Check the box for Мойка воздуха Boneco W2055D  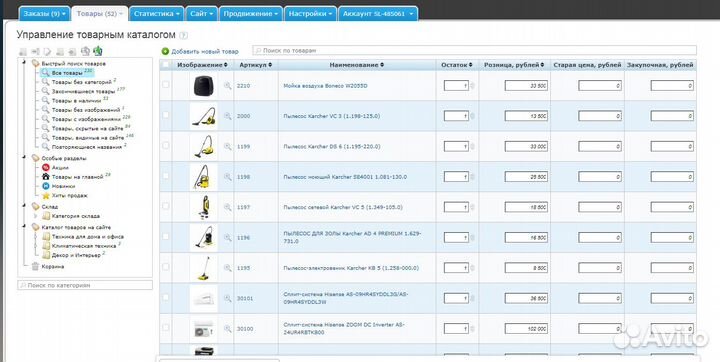[x=166, y=85]
